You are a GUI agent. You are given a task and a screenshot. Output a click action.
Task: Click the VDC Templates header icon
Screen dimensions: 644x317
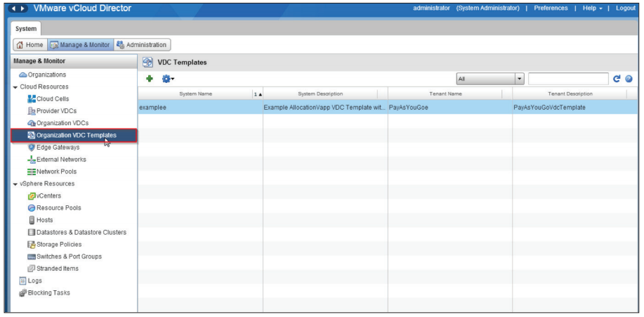[x=147, y=62]
